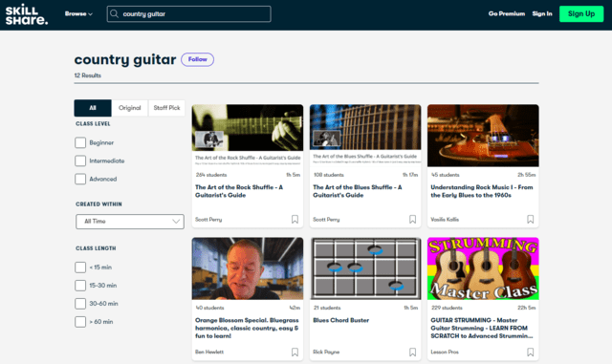This screenshot has width=612, height=364.
Task: Open GUITAR STRUMMING Master title link
Action: pyautogui.click(x=482, y=328)
